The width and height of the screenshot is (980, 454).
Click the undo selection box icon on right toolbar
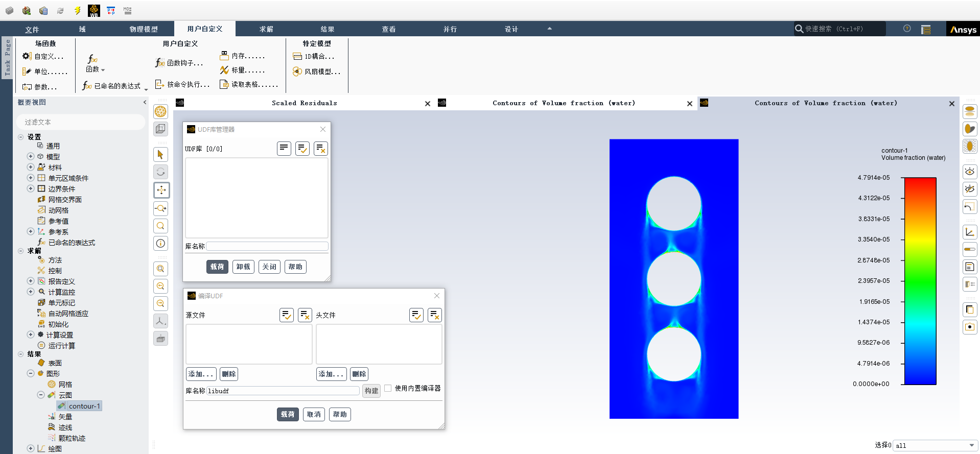coord(970,207)
